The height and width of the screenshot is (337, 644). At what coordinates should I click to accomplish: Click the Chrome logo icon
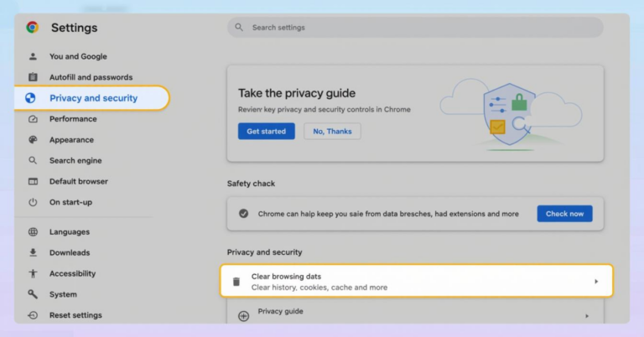pos(33,28)
